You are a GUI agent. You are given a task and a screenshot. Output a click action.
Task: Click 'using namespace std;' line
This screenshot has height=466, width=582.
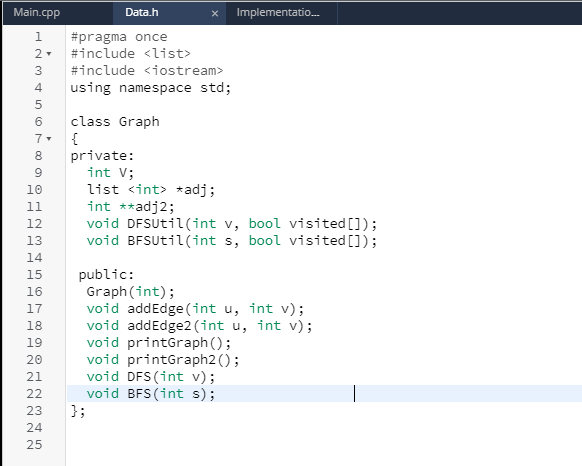151,88
